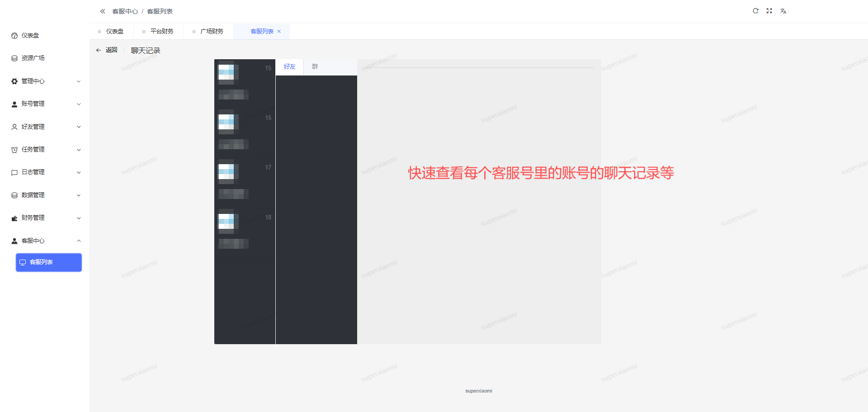The width and height of the screenshot is (868, 412).
Task: Select the account row numbered 18
Action: [x=245, y=233]
